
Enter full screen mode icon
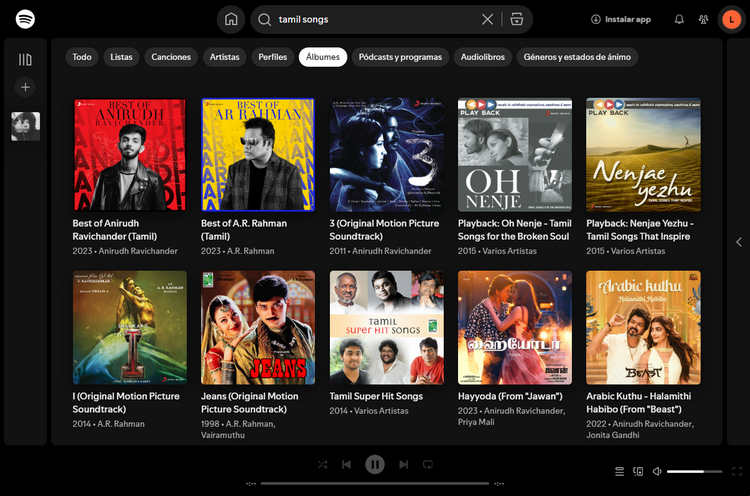[x=737, y=472]
